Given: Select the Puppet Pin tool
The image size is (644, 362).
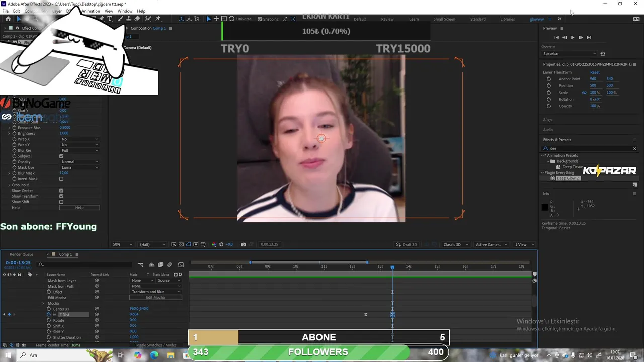Looking at the screenshot, I should coord(158,19).
